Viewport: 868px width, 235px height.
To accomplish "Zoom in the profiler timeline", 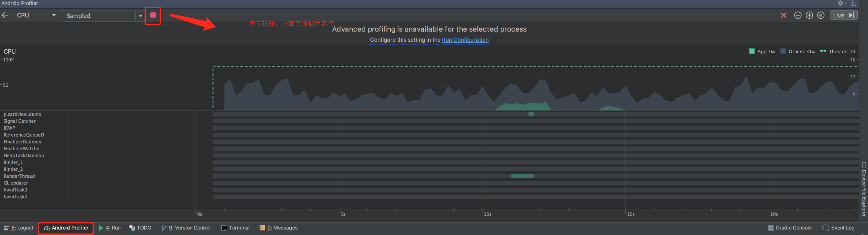I will pos(809,15).
